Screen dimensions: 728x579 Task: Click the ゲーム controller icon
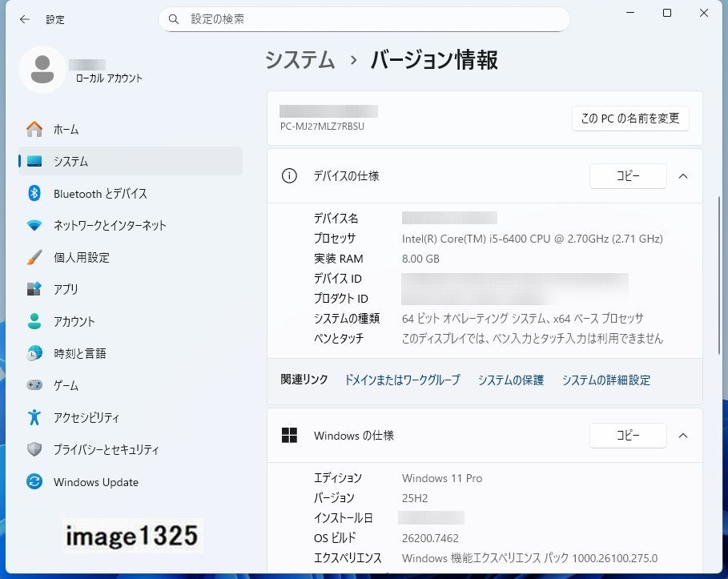(34, 385)
